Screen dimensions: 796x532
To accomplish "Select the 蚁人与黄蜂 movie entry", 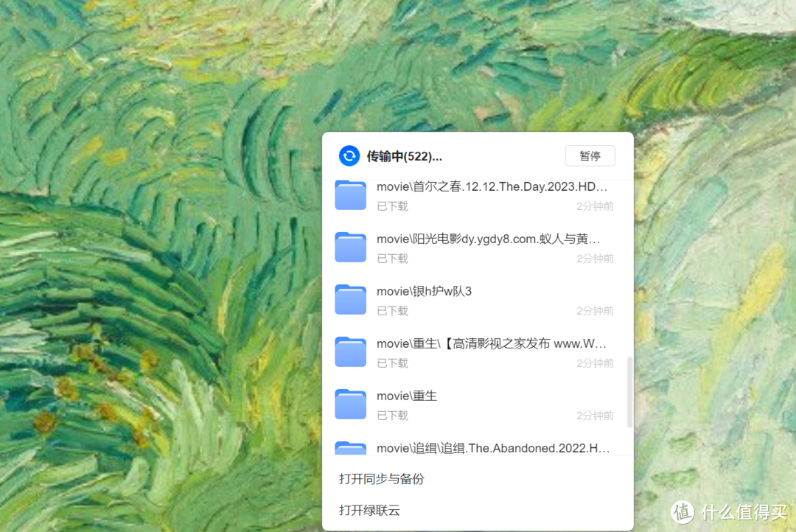I will click(x=490, y=239).
